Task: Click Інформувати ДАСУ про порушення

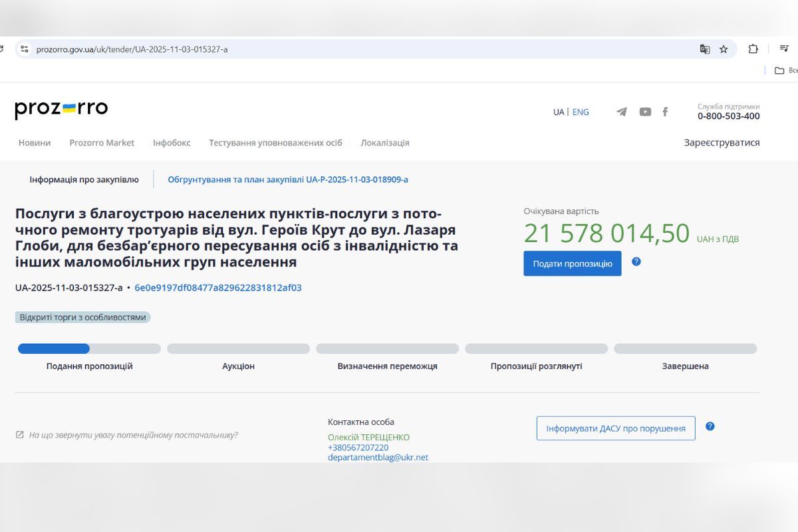Action: coord(615,428)
